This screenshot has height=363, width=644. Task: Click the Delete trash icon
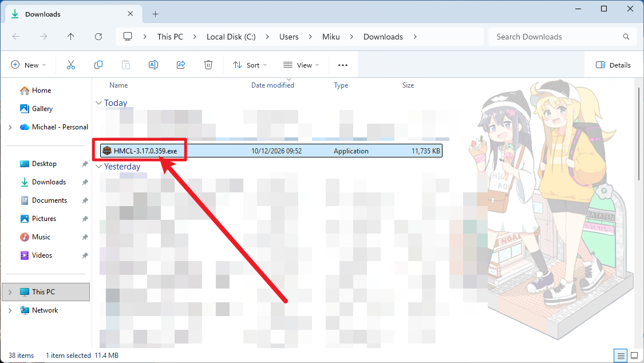coord(208,65)
